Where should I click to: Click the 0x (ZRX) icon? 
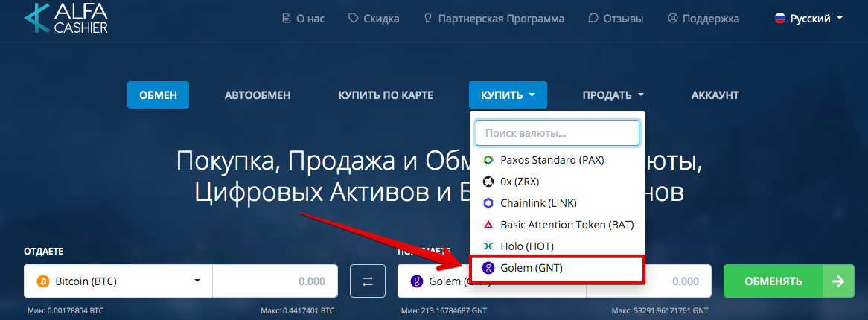pyautogui.click(x=488, y=182)
